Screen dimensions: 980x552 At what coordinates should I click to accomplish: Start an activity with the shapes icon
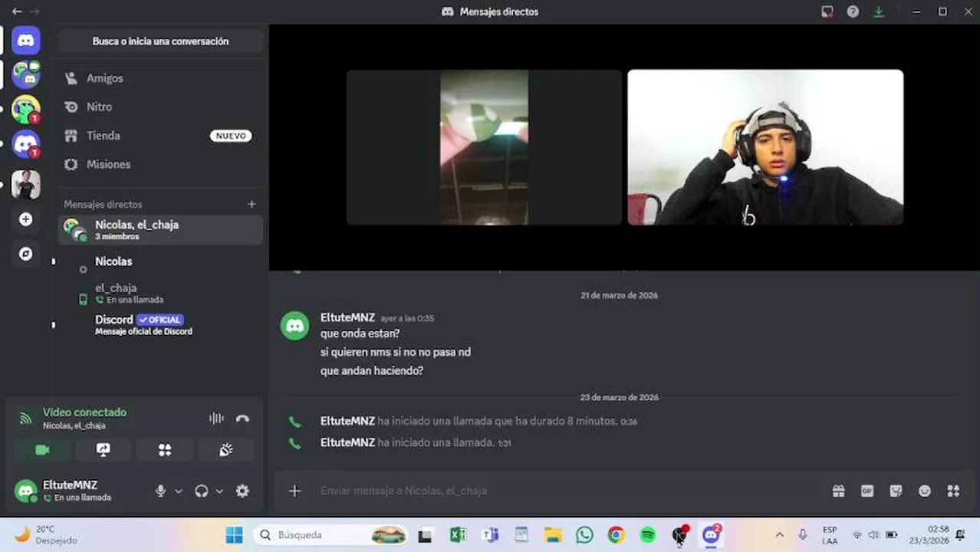click(165, 450)
